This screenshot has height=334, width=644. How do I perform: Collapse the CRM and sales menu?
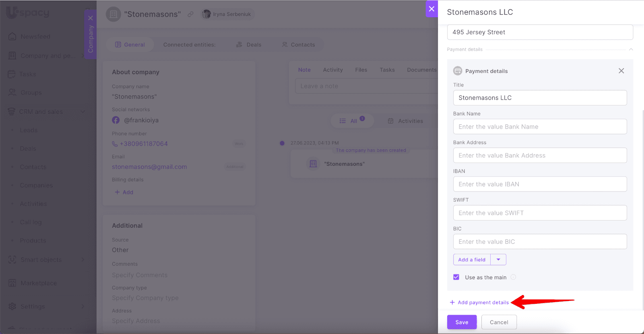tap(83, 112)
